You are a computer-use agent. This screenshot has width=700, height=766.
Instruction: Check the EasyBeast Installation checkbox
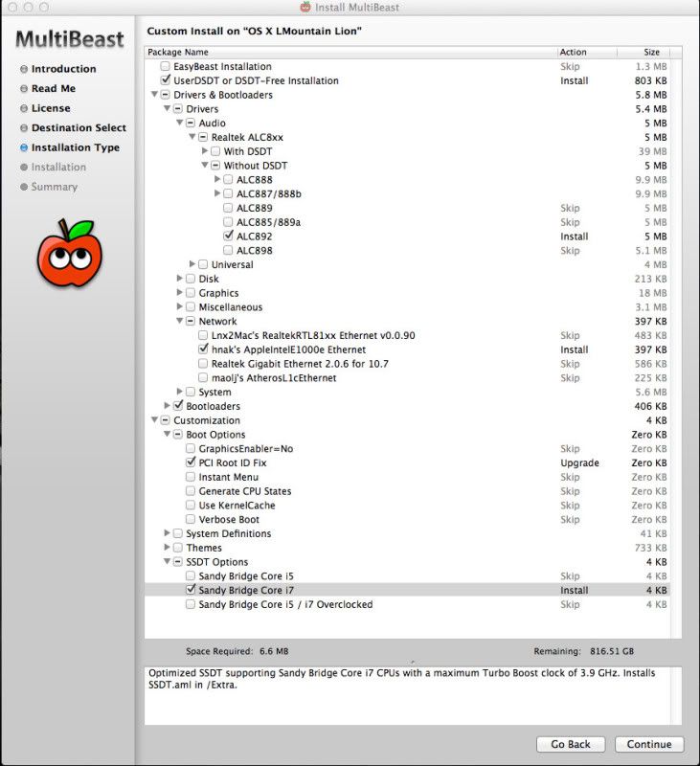165,66
